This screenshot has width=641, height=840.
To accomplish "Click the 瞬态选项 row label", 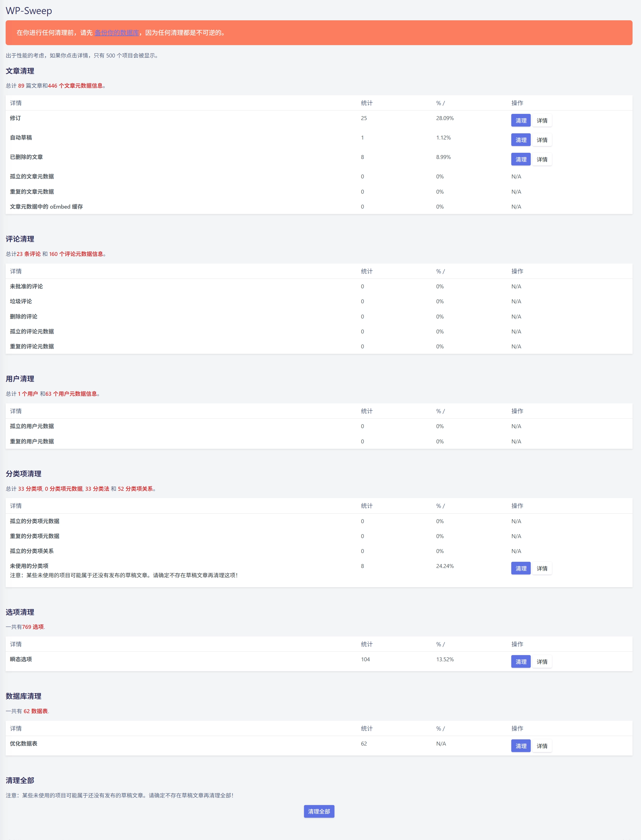I will (x=21, y=659).
